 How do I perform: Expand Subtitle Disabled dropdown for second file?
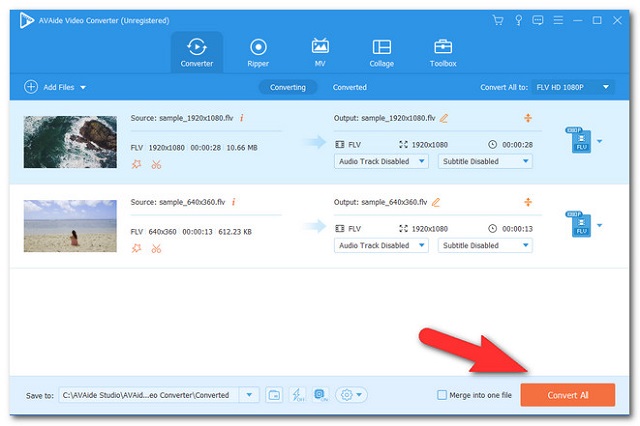tap(485, 246)
